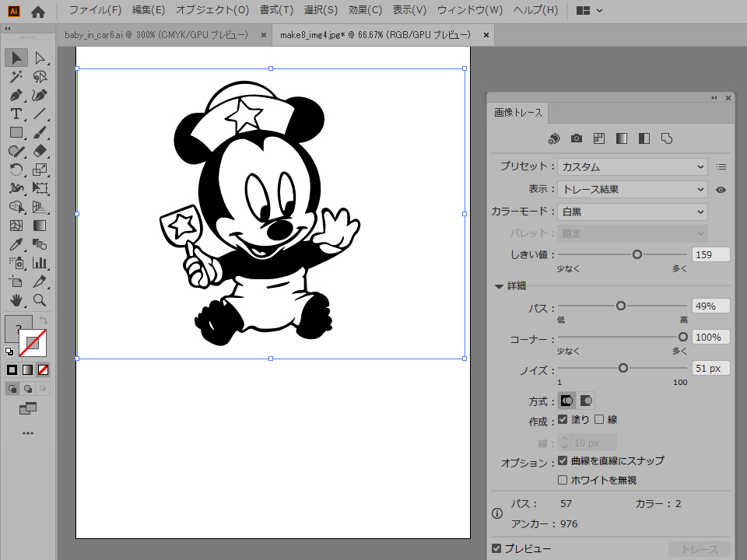Toggle view source image eye icon

pos(721,190)
